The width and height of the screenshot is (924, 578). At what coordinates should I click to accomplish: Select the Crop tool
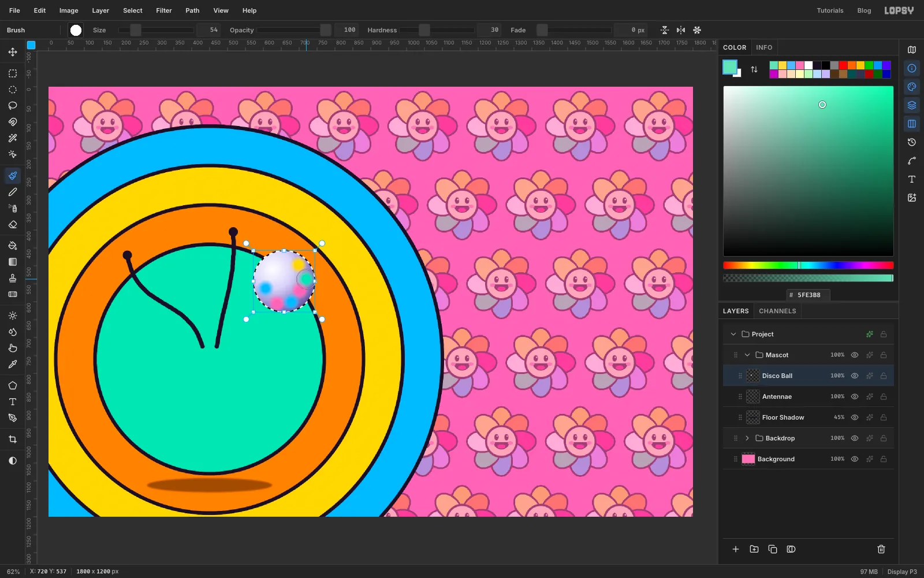[12, 439]
